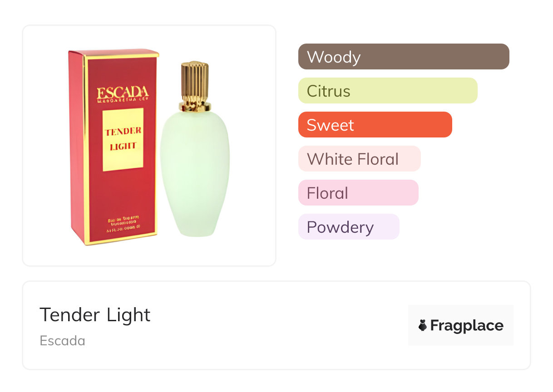This screenshot has width=553, height=392.
Task: Click the gold ribbed cap of the bottle
Action: pyautogui.click(x=195, y=82)
